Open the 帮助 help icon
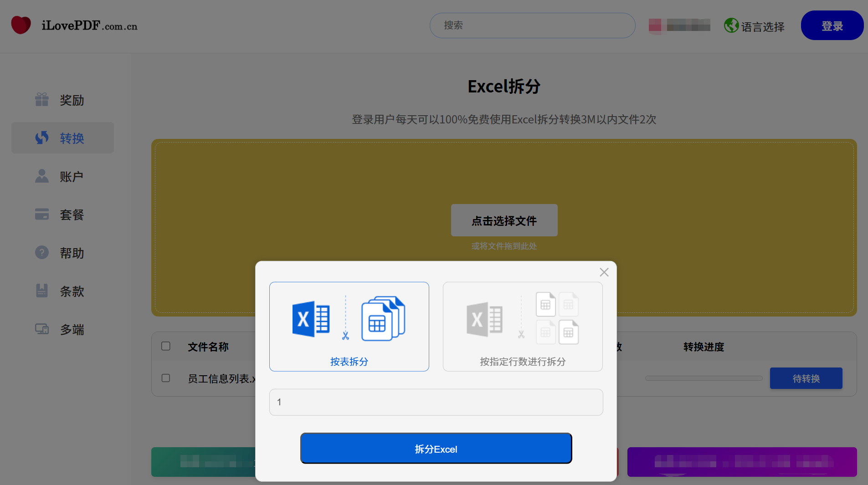 (41, 252)
